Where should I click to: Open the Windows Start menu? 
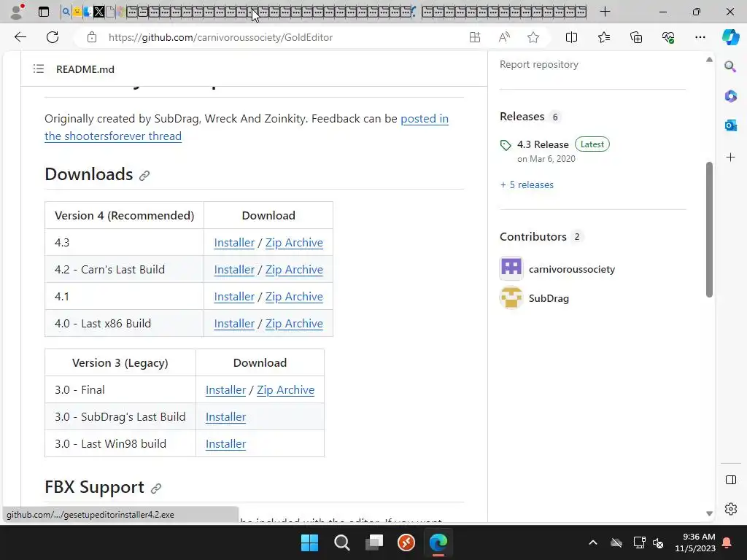click(x=309, y=542)
